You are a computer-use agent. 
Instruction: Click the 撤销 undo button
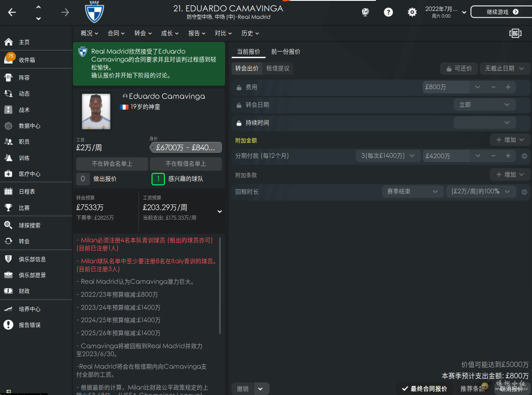[243, 389]
